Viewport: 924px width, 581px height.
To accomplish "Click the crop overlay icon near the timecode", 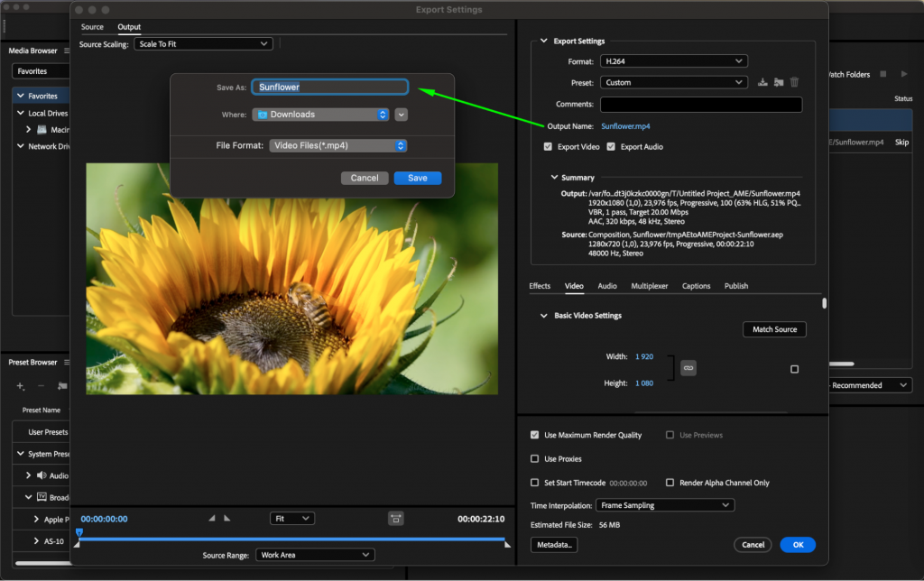I will [395, 517].
